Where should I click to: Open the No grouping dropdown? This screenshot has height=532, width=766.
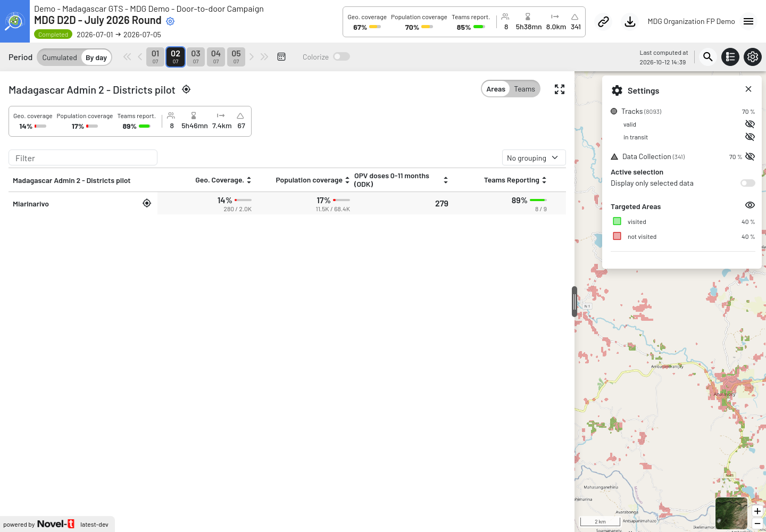click(x=534, y=157)
